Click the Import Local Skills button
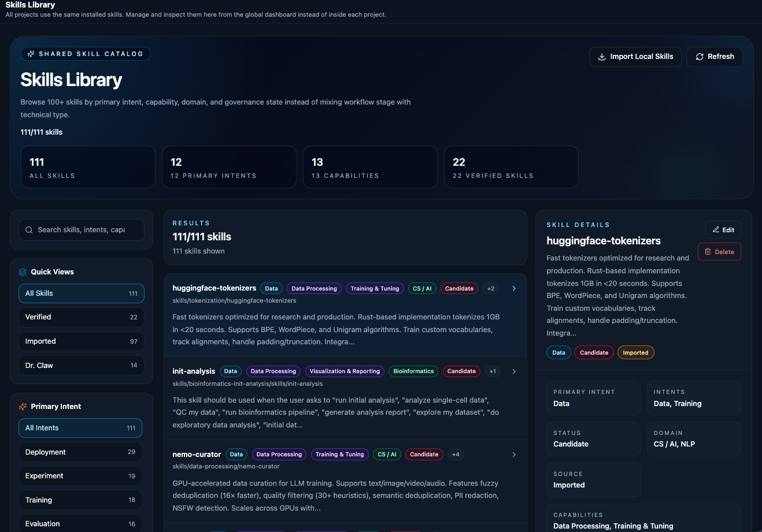762x532 pixels. [x=635, y=57]
